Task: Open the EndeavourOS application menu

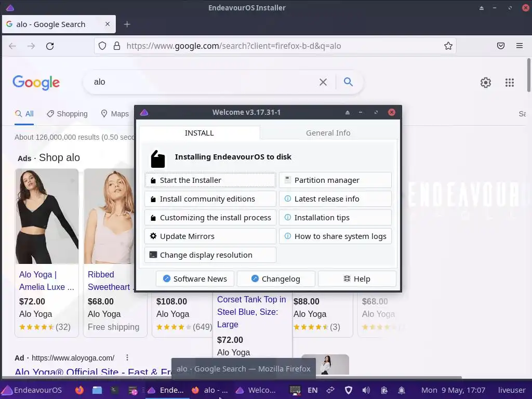Action: (x=32, y=390)
